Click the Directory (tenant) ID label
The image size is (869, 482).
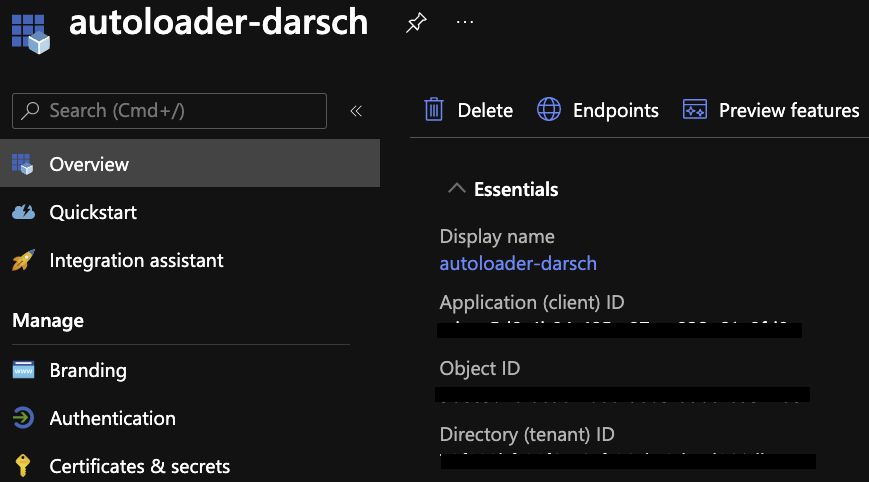pos(527,434)
